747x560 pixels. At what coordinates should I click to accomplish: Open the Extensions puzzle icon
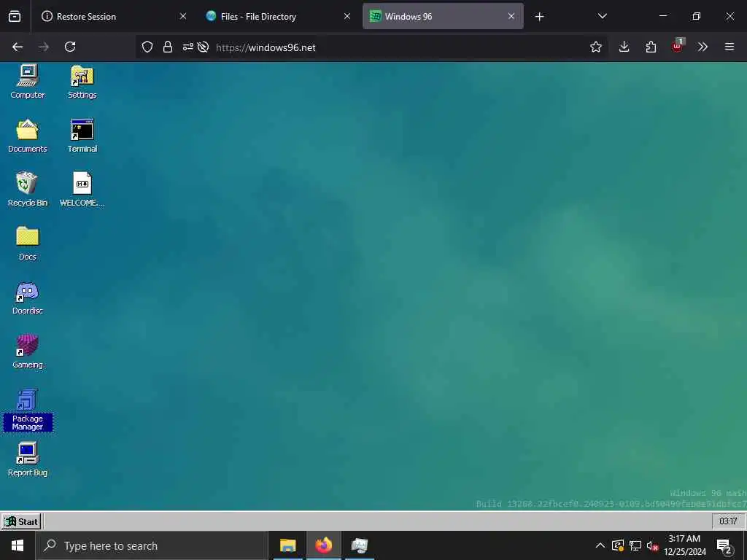click(x=651, y=47)
